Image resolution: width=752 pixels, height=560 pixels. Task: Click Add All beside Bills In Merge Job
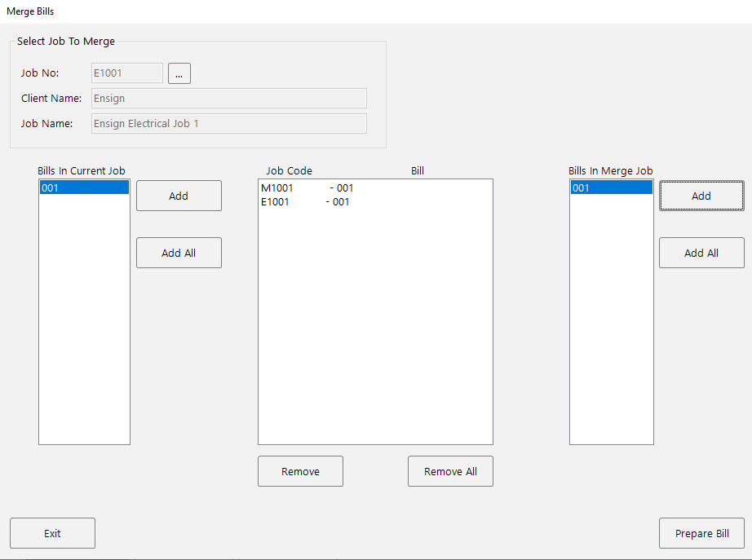(x=701, y=253)
